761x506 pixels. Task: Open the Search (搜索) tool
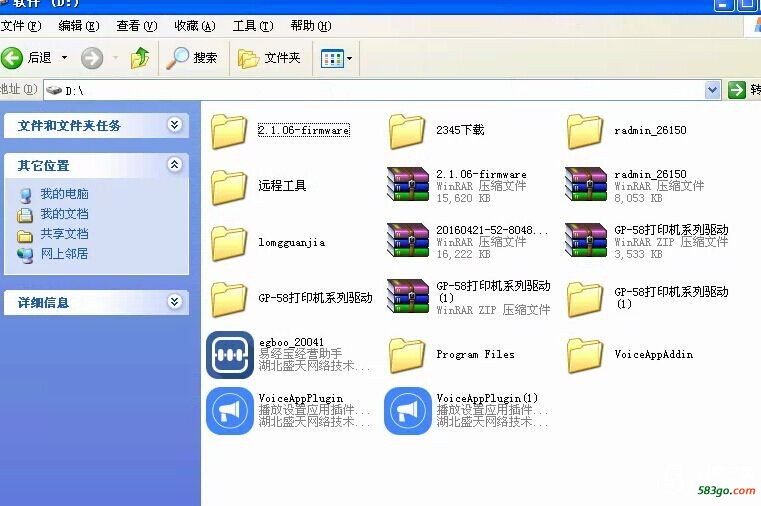point(191,58)
